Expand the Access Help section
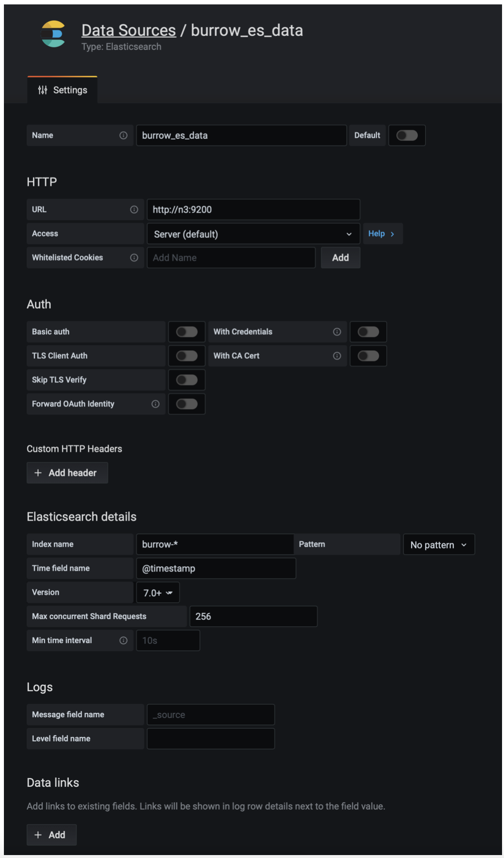The image size is (504, 858). tap(382, 234)
